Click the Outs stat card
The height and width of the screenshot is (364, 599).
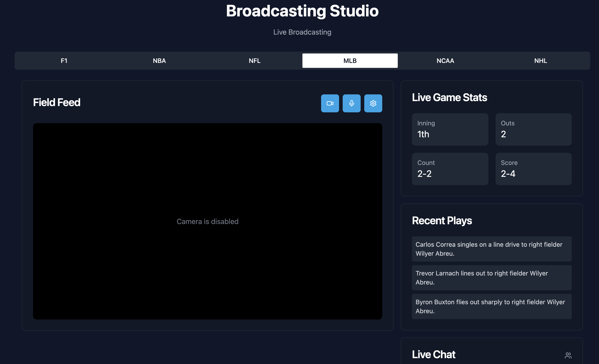(x=533, y=129)
